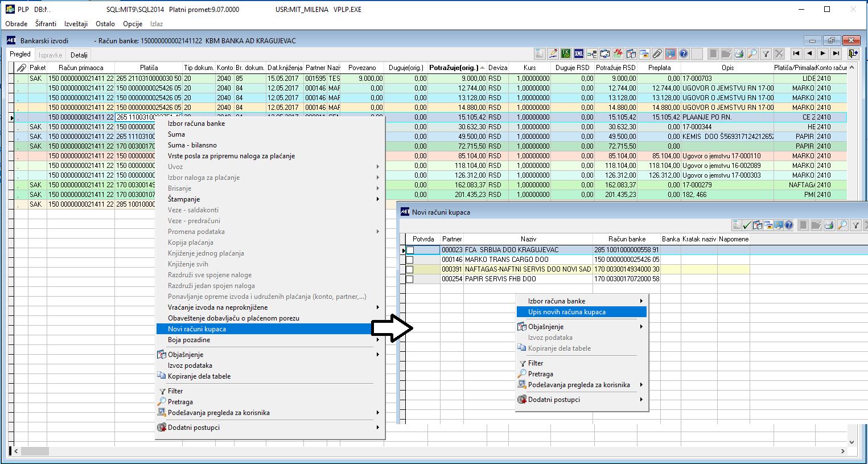Screen dimensions: 868x464
Task: Click the Naziv column header in Novi računi kupaca
Action: pyautogui.click(x=528, y=239)
